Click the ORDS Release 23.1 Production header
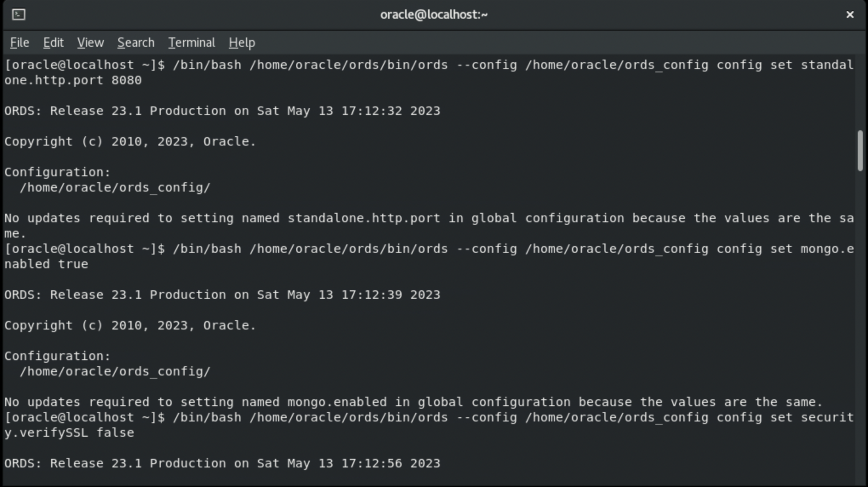This screenshot has height=487, width=868. 222,110
